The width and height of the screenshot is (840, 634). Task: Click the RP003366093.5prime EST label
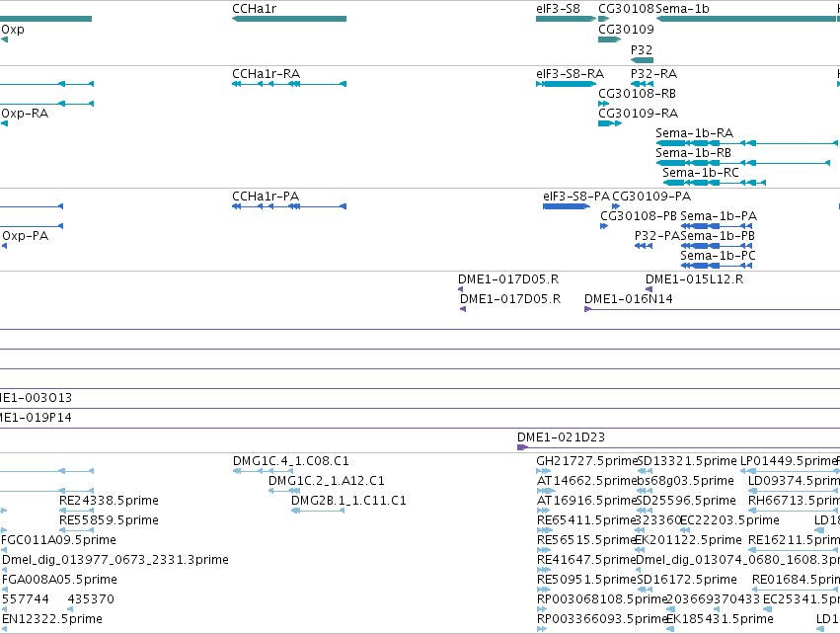click(601, 619)
